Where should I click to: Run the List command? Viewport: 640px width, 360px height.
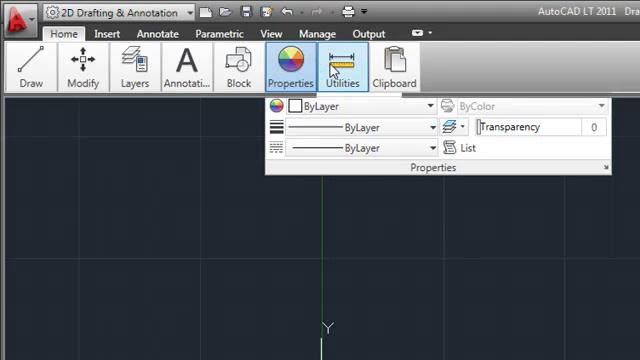click(460, 148)
